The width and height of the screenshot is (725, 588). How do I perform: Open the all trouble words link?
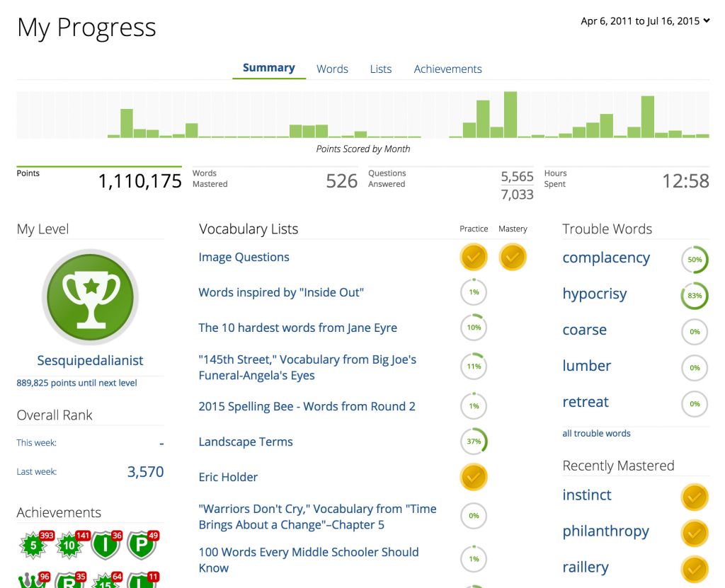point(596,433)
